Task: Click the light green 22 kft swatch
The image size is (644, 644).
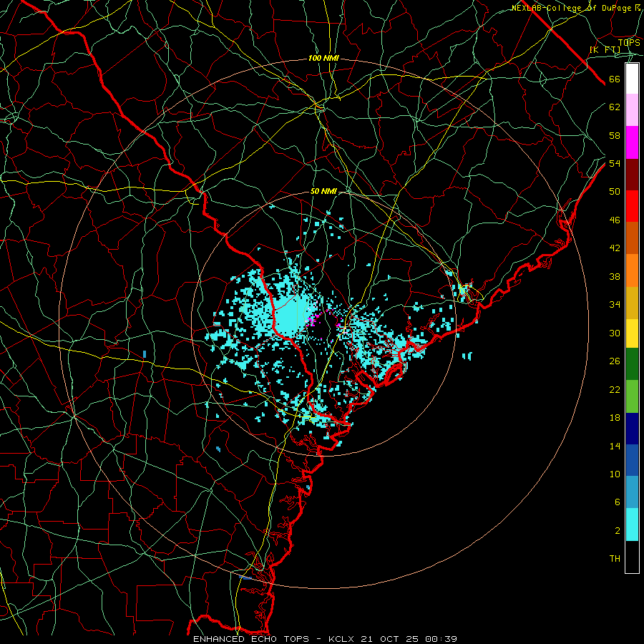Action: click(632, 396)
